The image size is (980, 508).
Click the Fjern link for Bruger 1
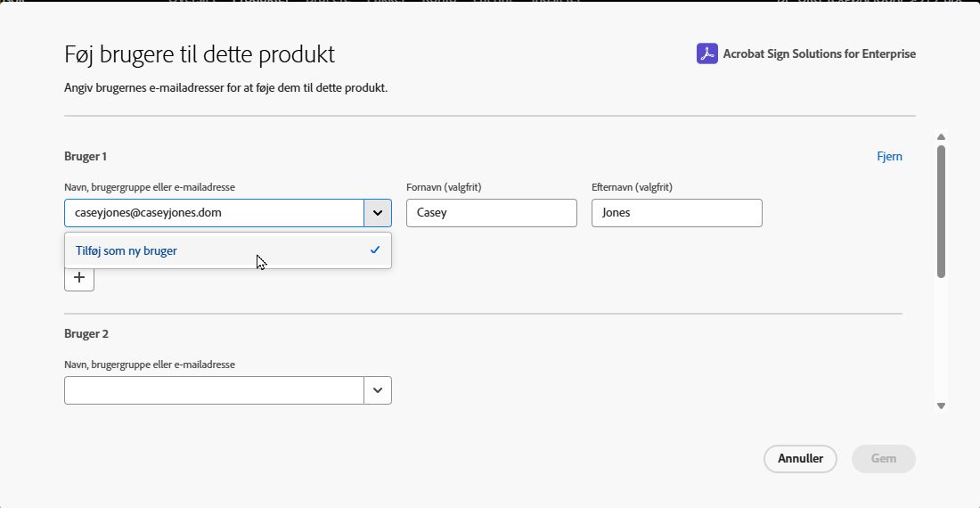tap(889, 157)
